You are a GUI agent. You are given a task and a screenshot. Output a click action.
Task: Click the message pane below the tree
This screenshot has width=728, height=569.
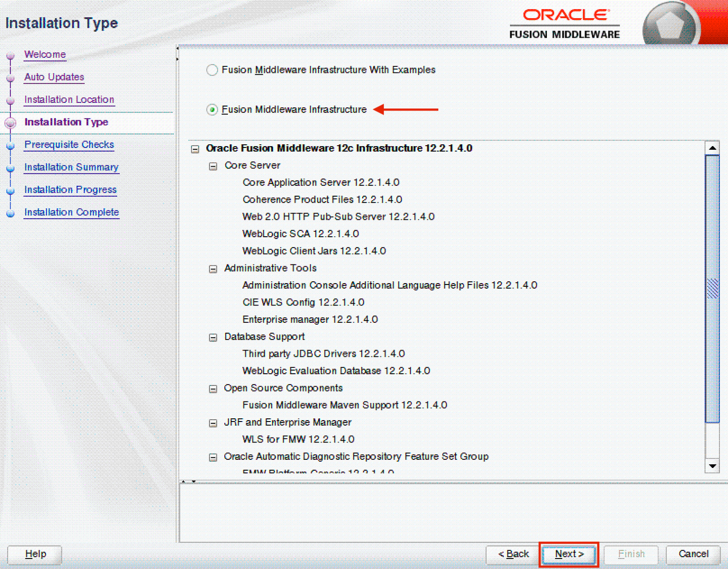(453, 513)
